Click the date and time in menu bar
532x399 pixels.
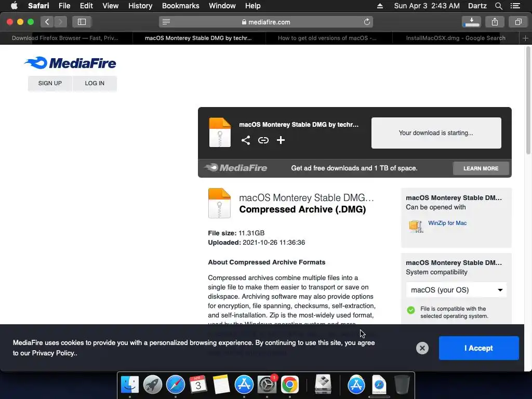[427, 6]
